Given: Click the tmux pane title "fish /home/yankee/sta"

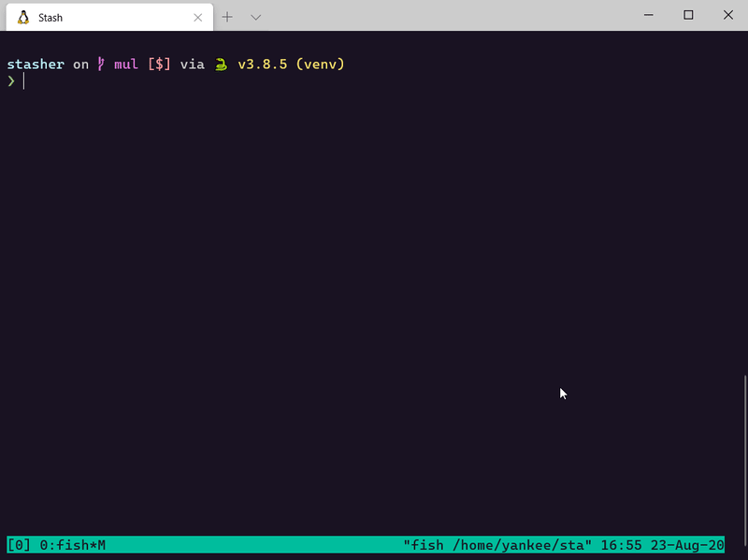Looking at the screenshot, I should click(497, 545).
